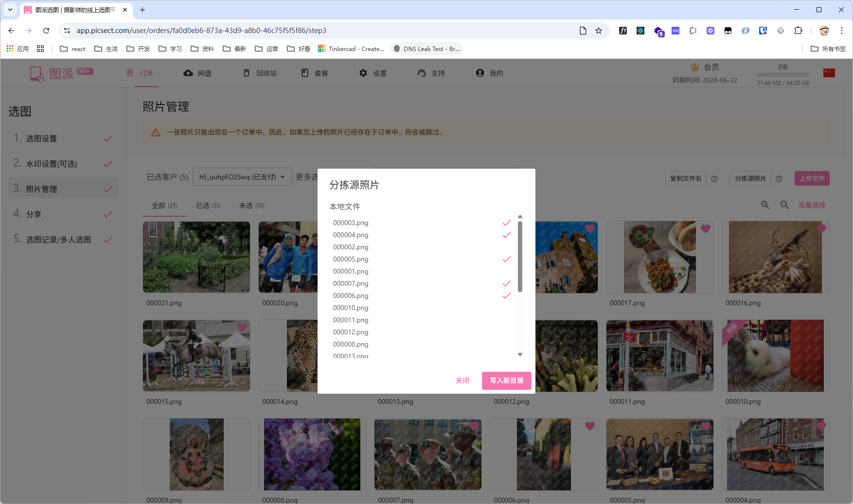Switch to the 已选 (11) tab

(x=208, y=205)
